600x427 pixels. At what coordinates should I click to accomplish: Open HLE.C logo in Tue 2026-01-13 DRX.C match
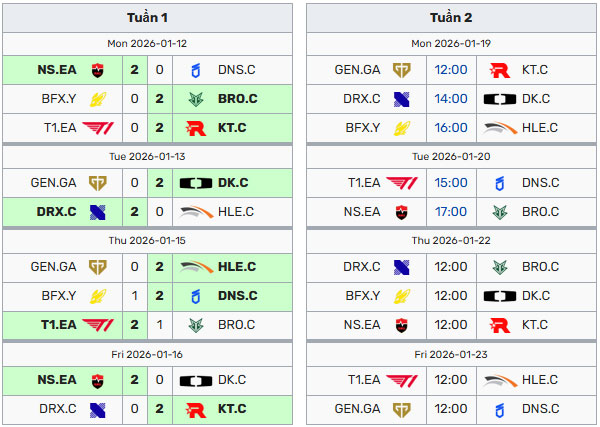(195, 211)
